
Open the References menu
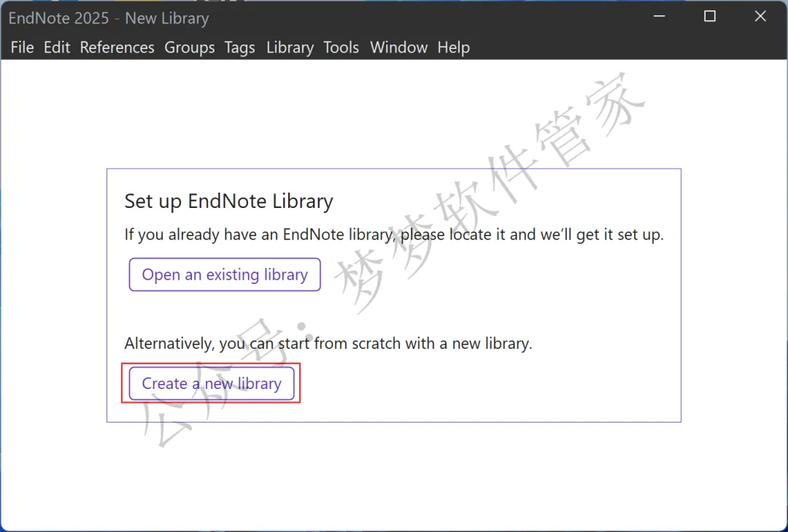pos(117,47)
